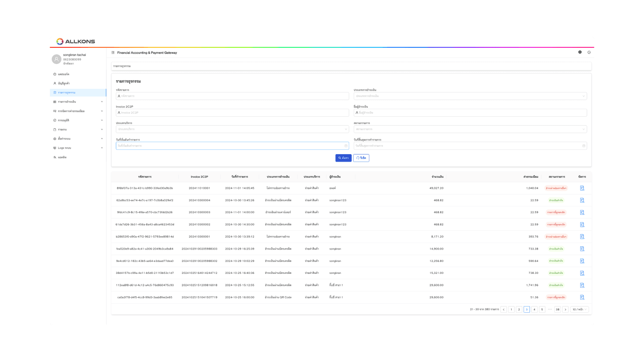Viewport: 644px width, 362px height.
Task: Open settings via top-right gear icon
Action: pyautogui.click(x=580, y=52)
